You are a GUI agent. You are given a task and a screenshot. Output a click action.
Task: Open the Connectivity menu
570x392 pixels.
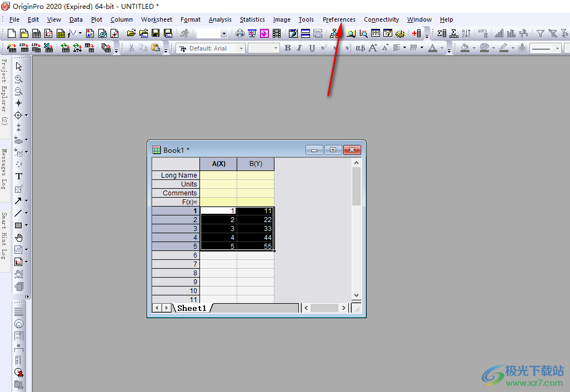[381, 19]
